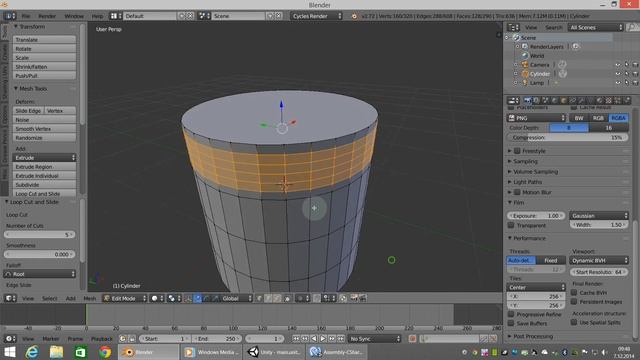
Task: Click the Subdivide button
Action: click(x=44, y=185)
